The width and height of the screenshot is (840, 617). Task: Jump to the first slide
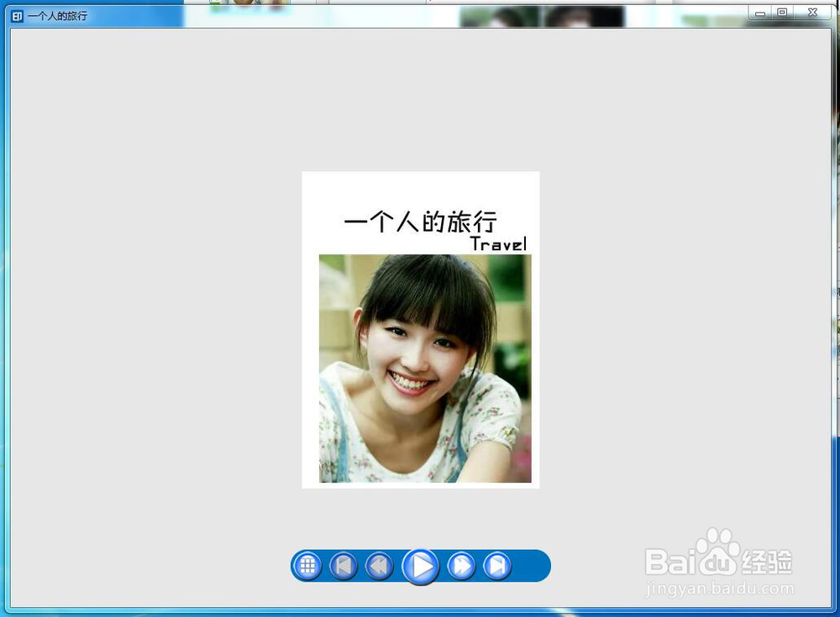pos(343,566)
